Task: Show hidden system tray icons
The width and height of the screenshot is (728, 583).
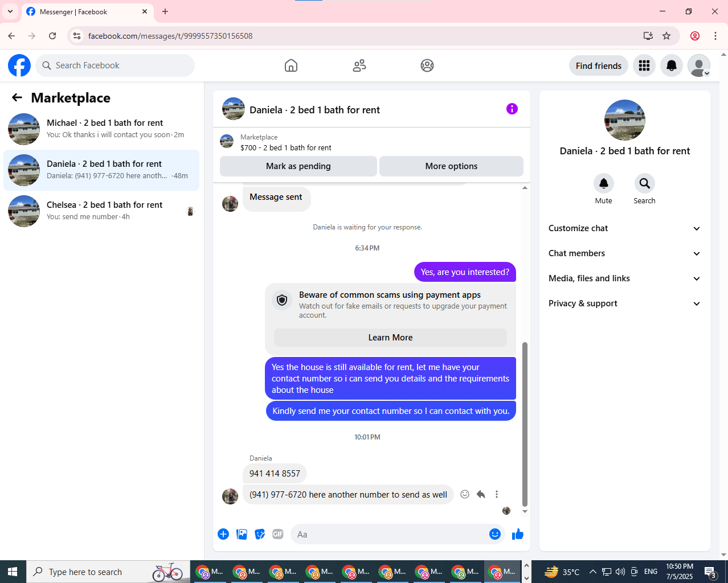Action: [x=593, y=572]
